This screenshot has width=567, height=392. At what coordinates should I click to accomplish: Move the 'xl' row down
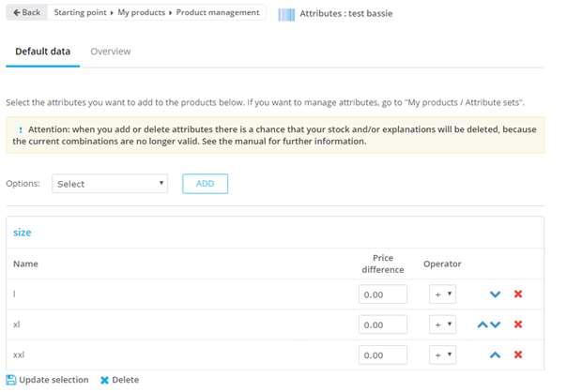click(x=496, y=324)
